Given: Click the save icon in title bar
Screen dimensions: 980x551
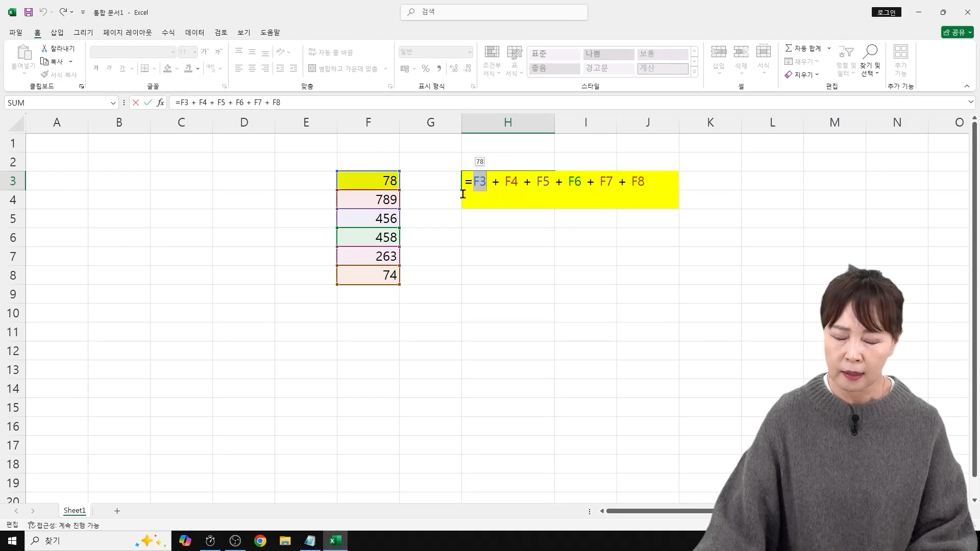Looking at the screenshot, I should pos(29,12).
